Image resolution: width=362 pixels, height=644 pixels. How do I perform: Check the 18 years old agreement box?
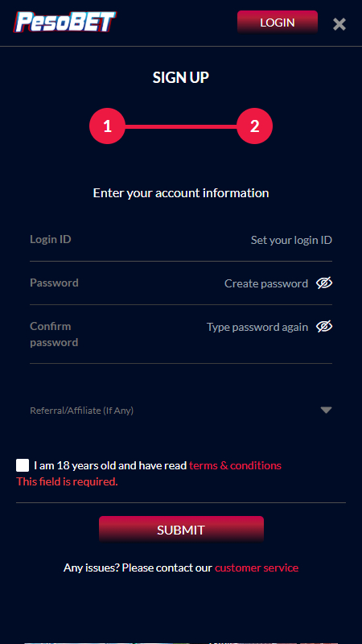[23, 465]
